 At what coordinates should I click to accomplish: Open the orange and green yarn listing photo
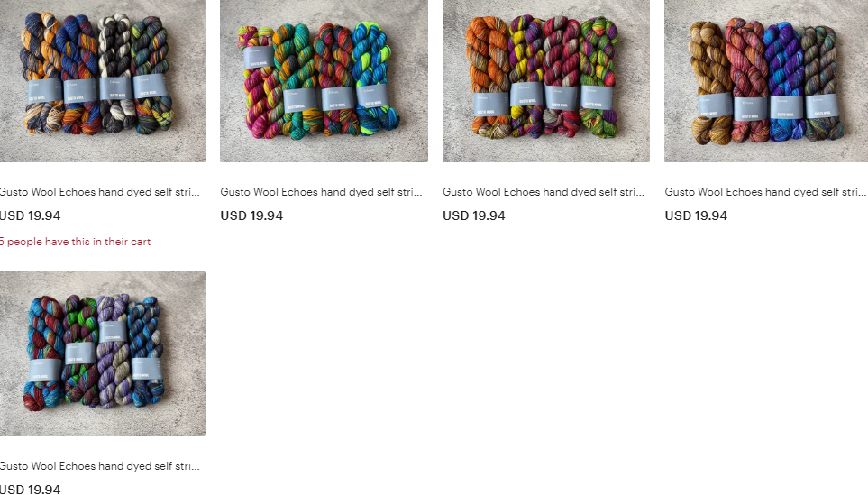point(546,81)
